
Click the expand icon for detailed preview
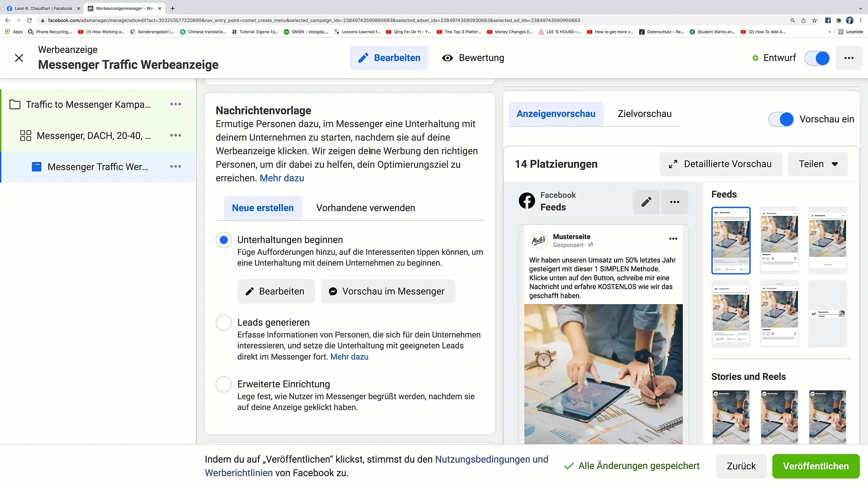674,164
